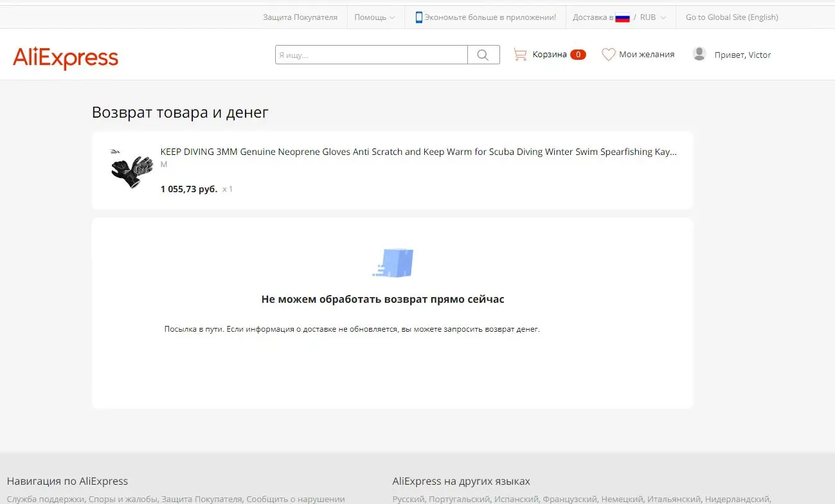Expand the Помощь dropdown
Image resolution: width=835 pixels, height=504 pixels.
(x=375, y=17)
